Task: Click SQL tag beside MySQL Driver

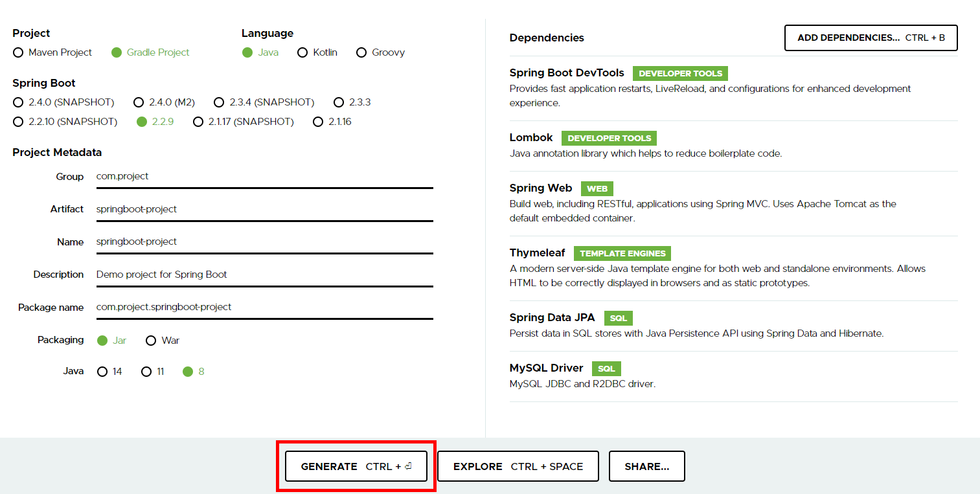Action: (x=607, y=368)
